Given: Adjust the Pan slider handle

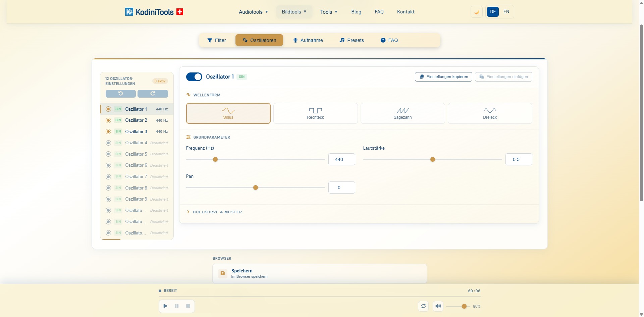Looking at the screenshot, I should [x=256, y=188].
